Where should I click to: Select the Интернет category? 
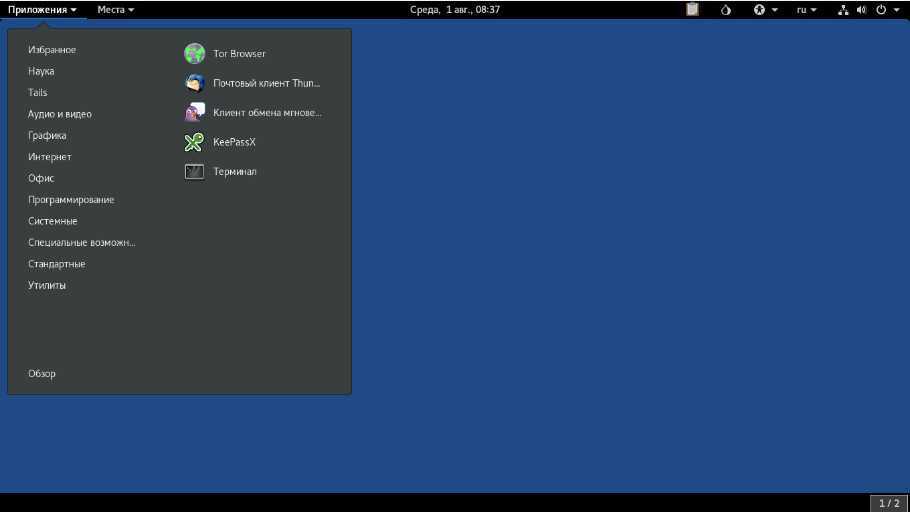[50, 157]
